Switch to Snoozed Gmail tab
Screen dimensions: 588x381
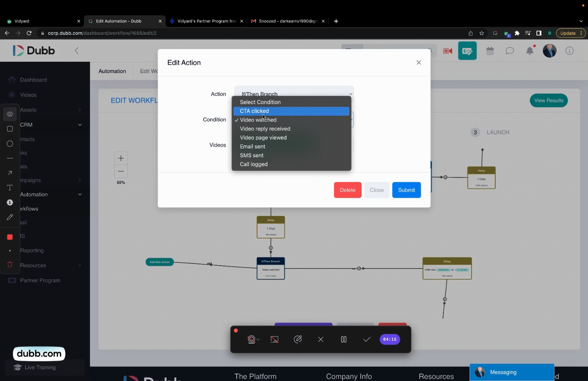288,21
